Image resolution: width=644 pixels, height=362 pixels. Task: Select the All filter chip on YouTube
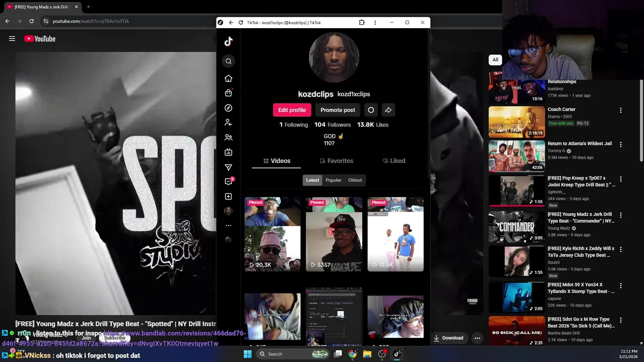coord(495,60)
